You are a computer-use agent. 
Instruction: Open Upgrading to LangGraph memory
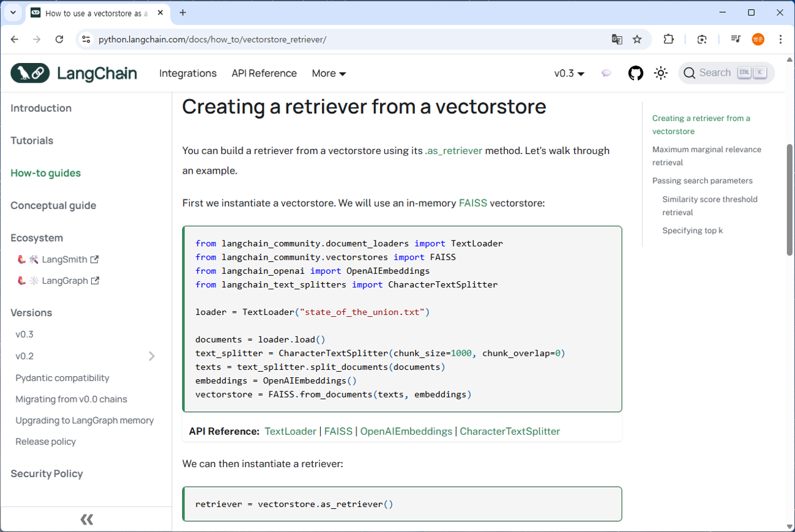[x=84, y=421]
